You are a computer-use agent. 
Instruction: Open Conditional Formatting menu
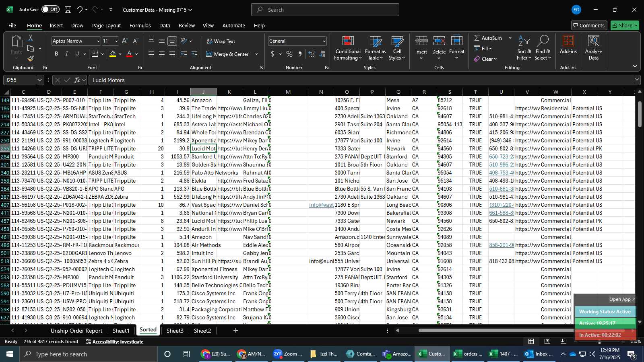coord(348,48)
